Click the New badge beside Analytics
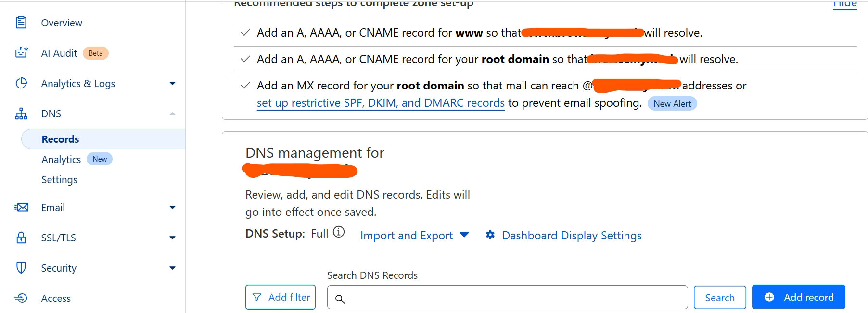The height and width of the screenshot is (313, 868). (100, 159)
